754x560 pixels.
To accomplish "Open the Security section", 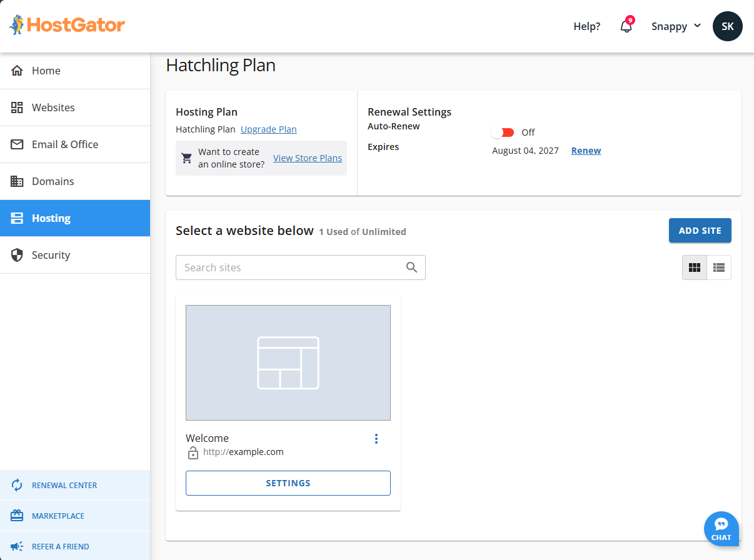I will [51, 255].
